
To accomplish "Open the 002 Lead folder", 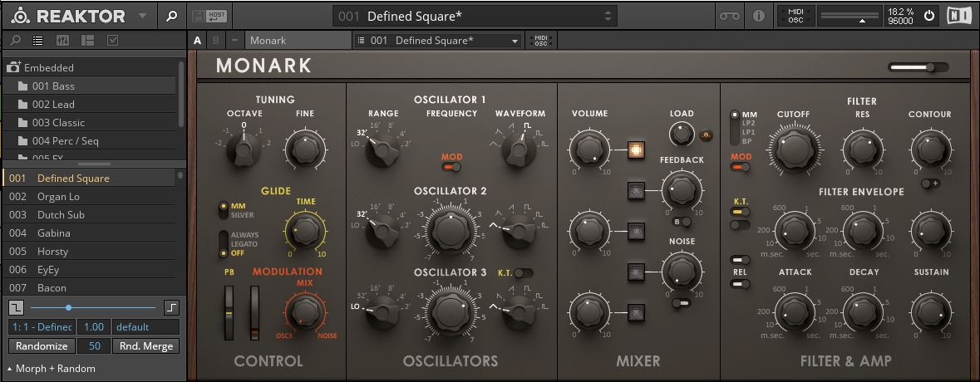I will coord(87,105).
